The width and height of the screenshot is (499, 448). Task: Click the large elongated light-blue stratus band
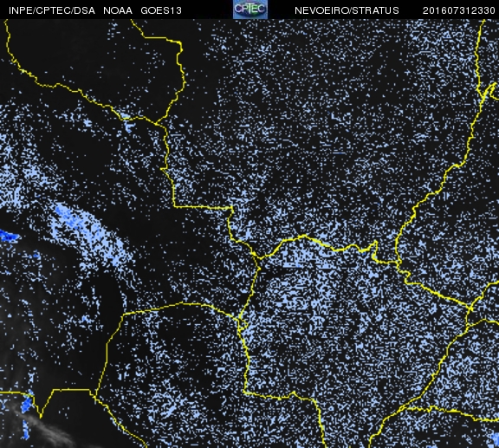click(89, 236)
